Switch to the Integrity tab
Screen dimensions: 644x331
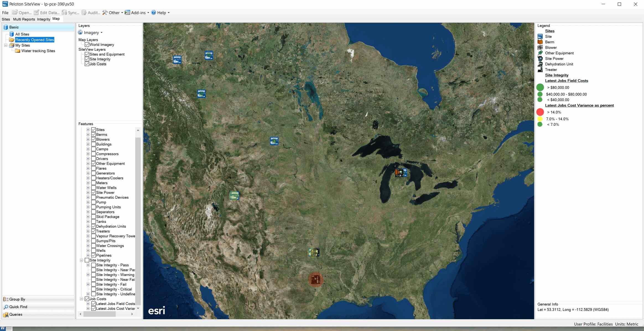(x=44, y=19)
